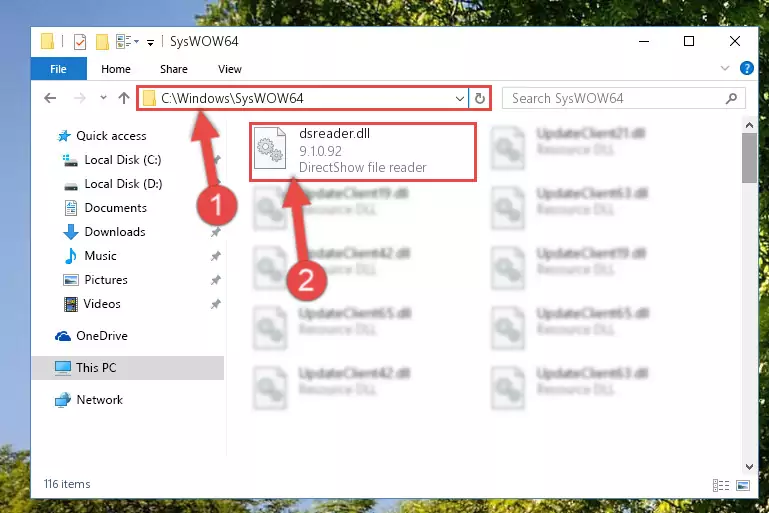
Task: Open the address bar history dropdown
Action: pyautogui.click(x=460, y=99)
